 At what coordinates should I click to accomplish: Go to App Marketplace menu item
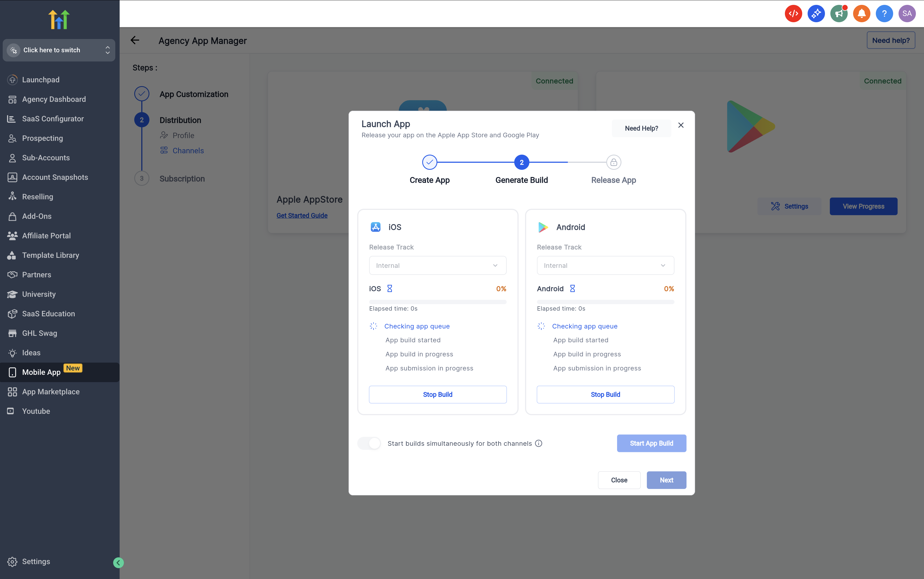(51, 391)
